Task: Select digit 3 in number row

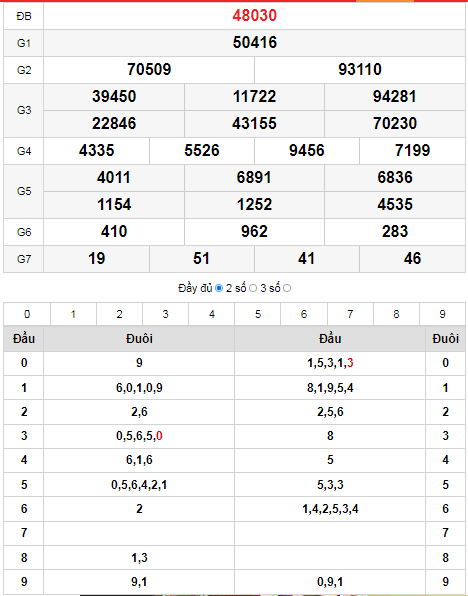Action: point(165,314)
